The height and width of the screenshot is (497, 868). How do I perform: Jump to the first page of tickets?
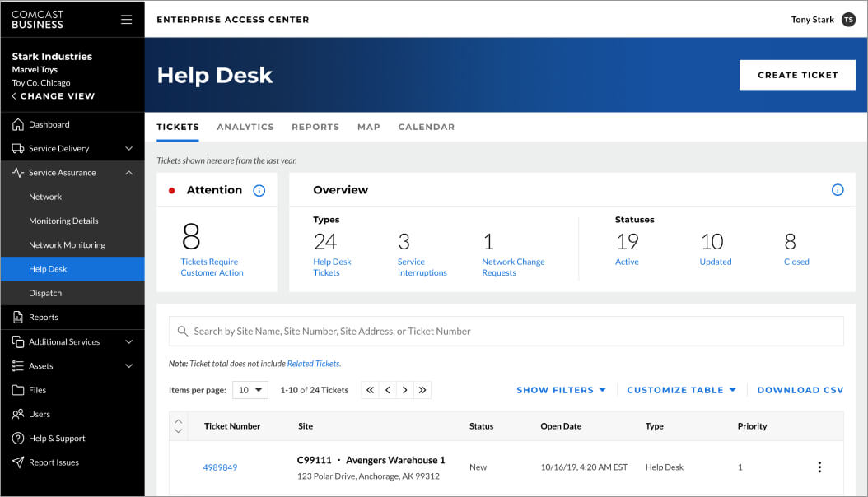371,390
